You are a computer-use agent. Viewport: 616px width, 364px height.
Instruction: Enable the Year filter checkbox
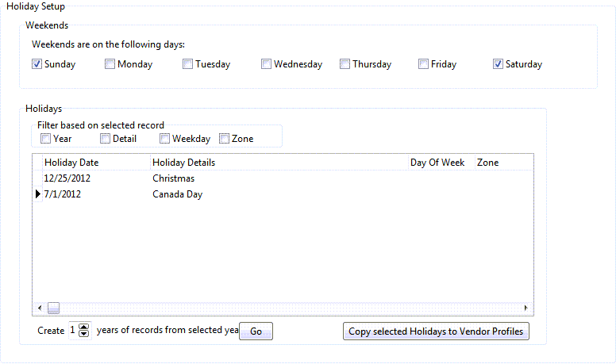(45, 139)
